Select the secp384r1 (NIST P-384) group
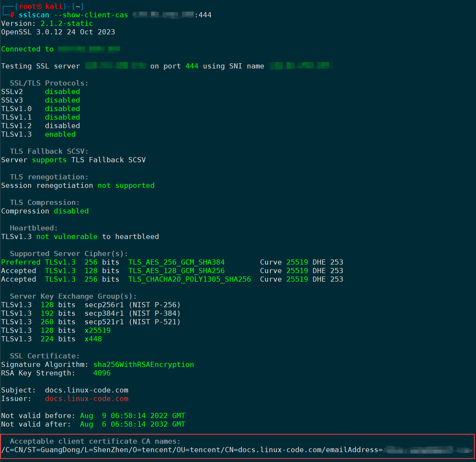 pos(132,313)
